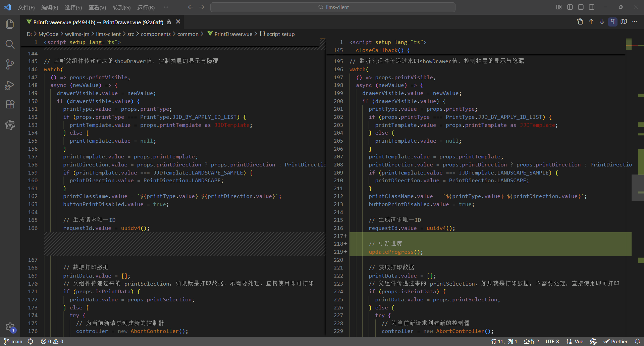644x346 pixels.
Task: Close the PrintDrawer.vue diff tab
Action: 178,22
